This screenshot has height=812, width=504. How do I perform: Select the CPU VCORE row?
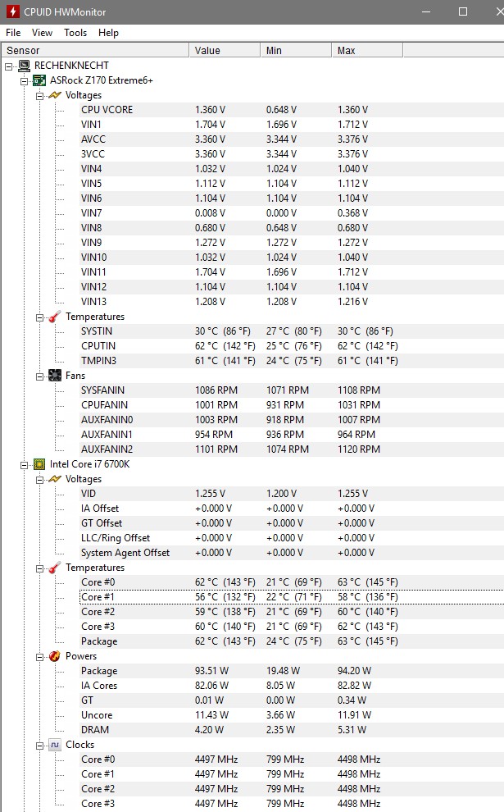pyautogui.click(x=291, y=110)
